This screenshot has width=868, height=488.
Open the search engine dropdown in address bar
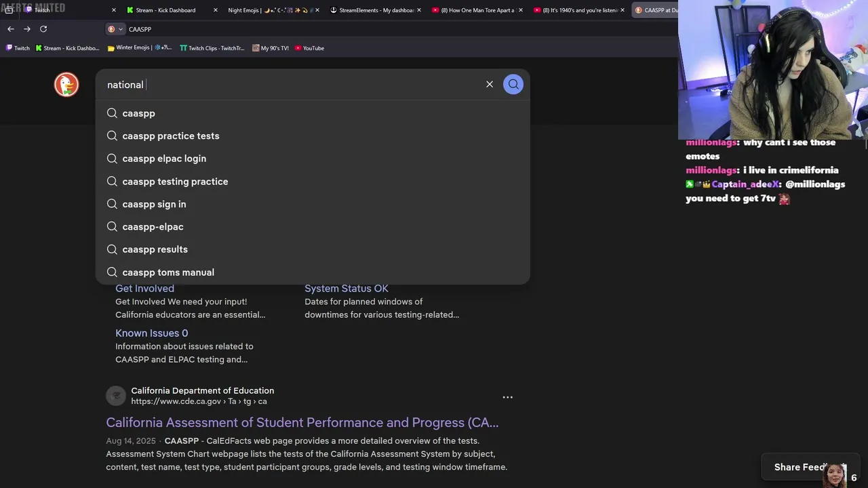coord(115,29)
